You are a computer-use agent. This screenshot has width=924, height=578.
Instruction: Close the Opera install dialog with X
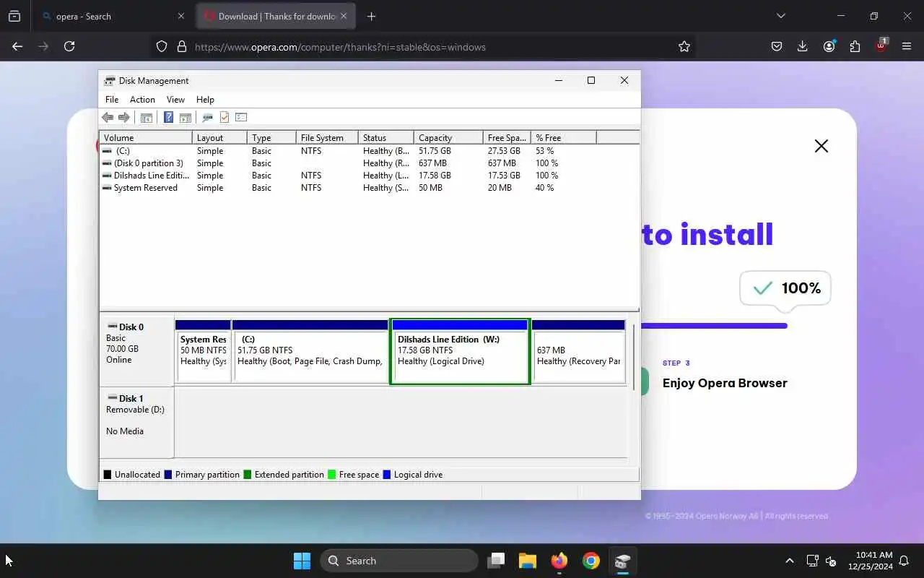(x=821, y=146)
